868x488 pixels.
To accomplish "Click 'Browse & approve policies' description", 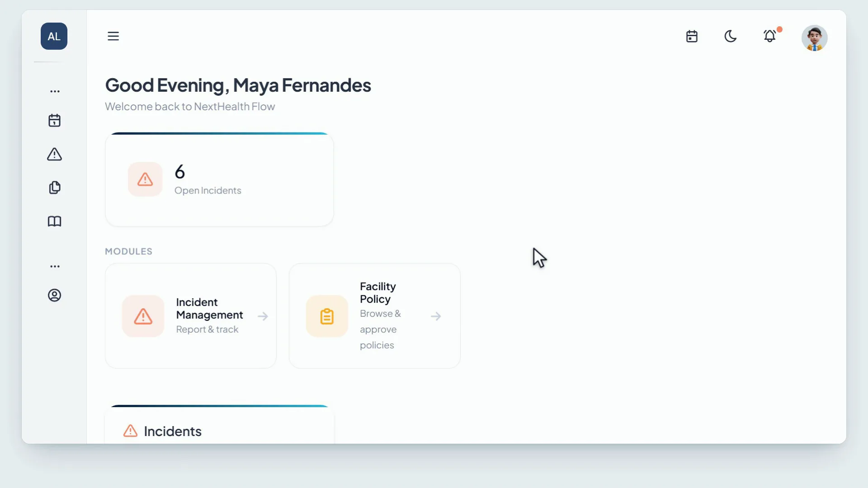I will [x=380, y=329].
